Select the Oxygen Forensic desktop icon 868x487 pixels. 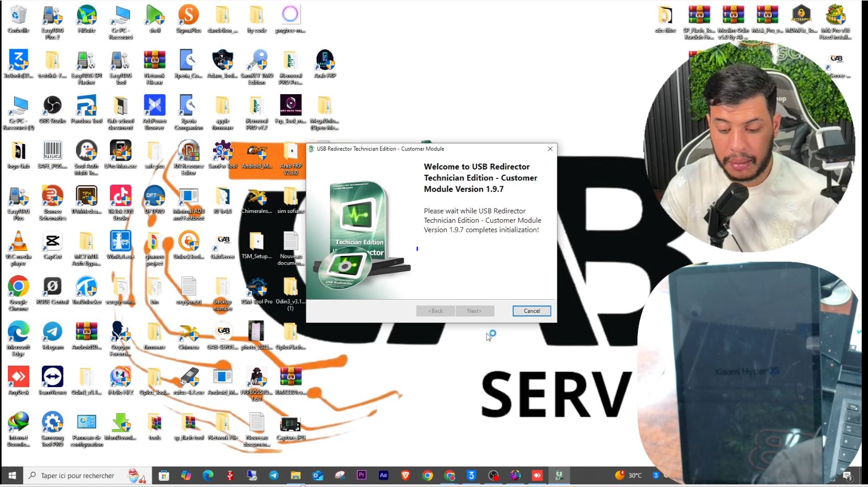(x=120, y=339)
